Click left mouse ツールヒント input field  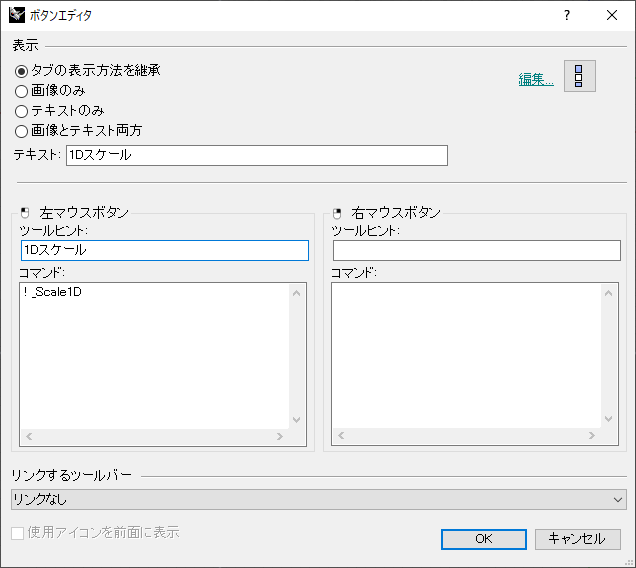point(165,250)
